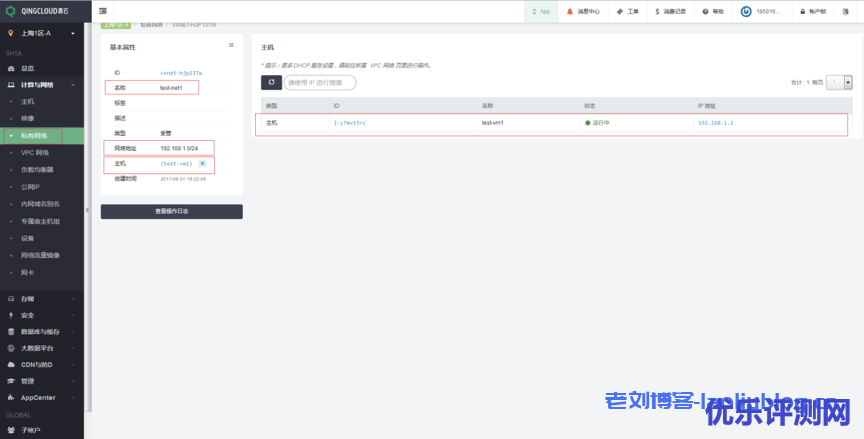
Task: Refresh the host list
Action: [271, 83]
